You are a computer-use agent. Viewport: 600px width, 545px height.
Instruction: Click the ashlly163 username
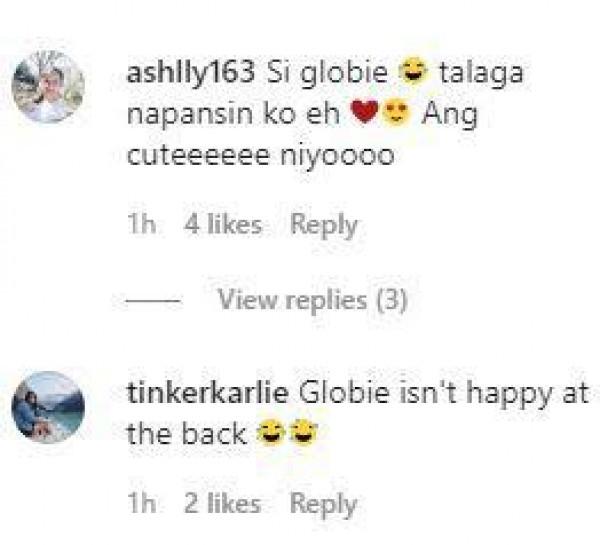pos(191,73)
